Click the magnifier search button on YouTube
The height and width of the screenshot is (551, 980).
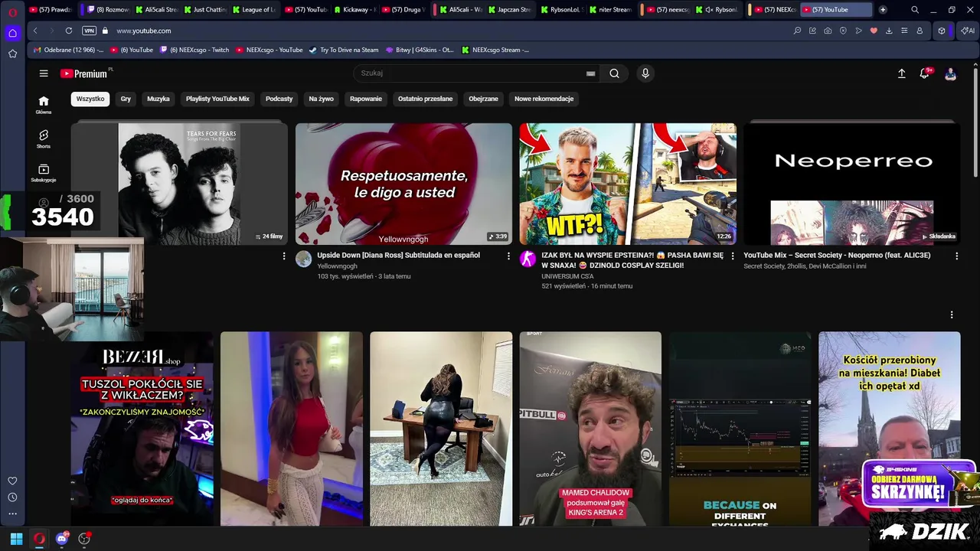pos(614,73)
